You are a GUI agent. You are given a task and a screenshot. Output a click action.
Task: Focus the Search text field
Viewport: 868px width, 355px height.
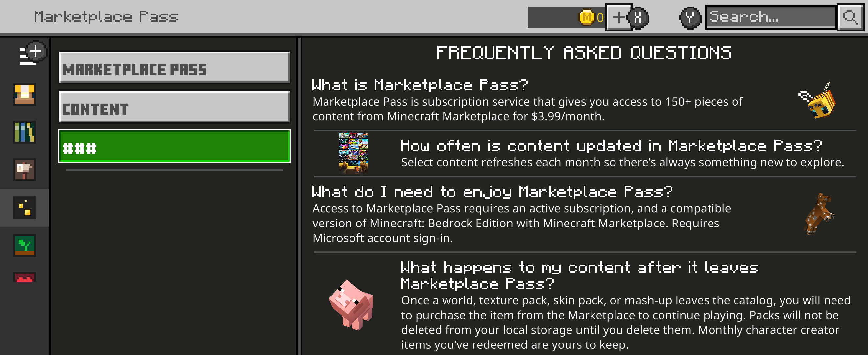[771, 17]
